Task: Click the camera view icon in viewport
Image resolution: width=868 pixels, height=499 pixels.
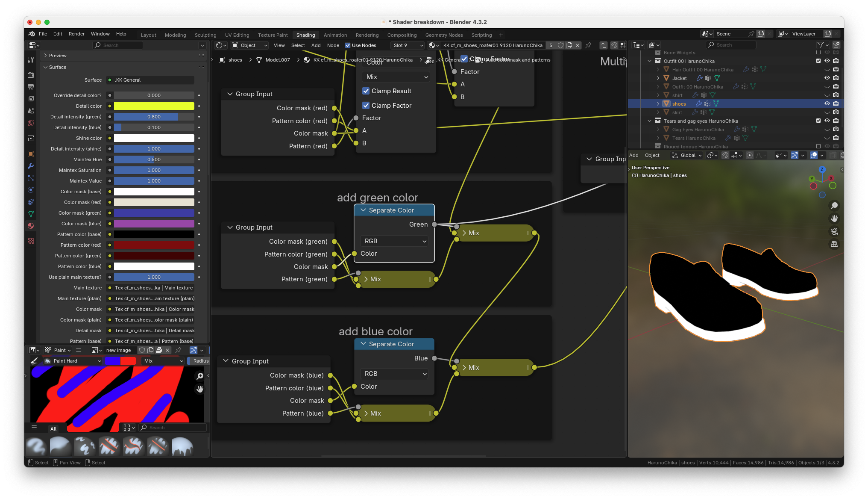Action: click(834, 231)
